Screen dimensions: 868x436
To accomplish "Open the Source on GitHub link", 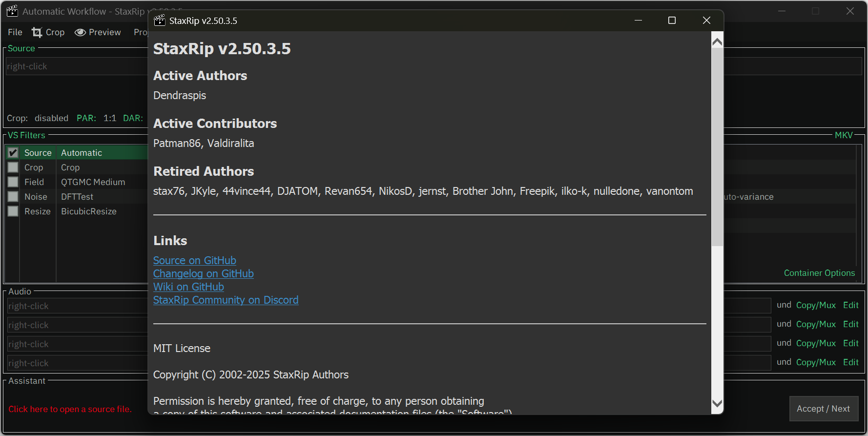I will tap(194, 261).
